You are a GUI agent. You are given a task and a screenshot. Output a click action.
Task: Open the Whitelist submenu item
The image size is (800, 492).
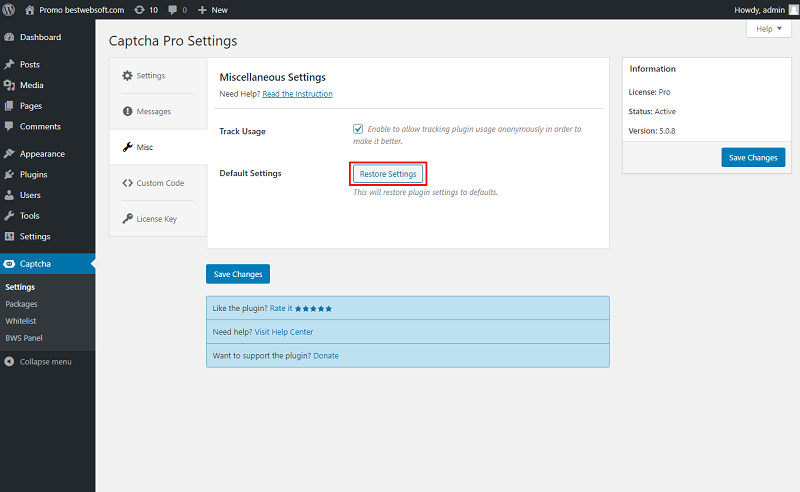coord(21,321)
